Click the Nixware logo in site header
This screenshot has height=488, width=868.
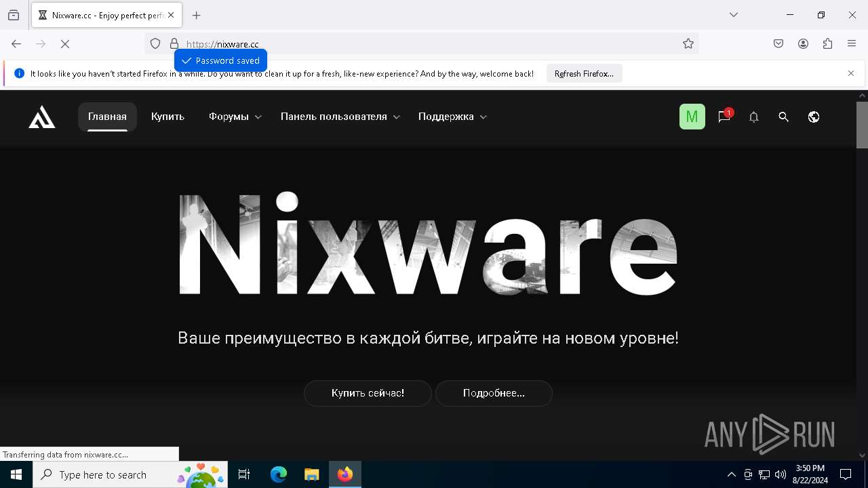coord(42,117)
